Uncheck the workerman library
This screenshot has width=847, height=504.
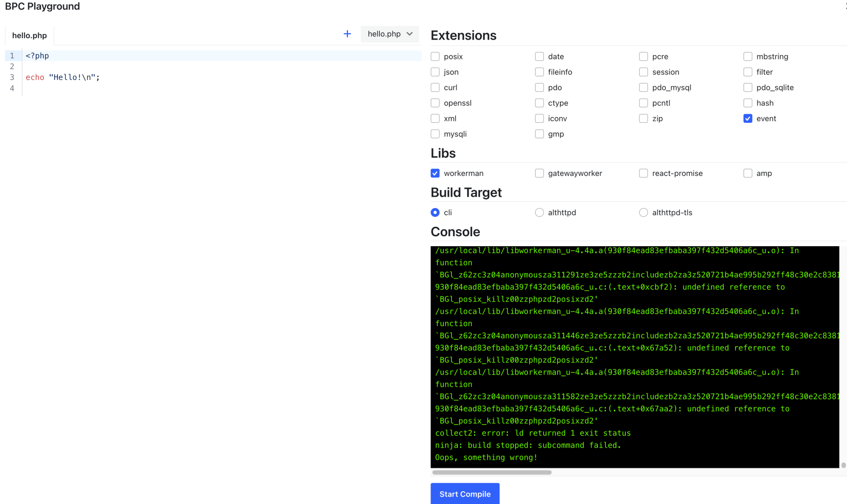click(x=435, y=173)
